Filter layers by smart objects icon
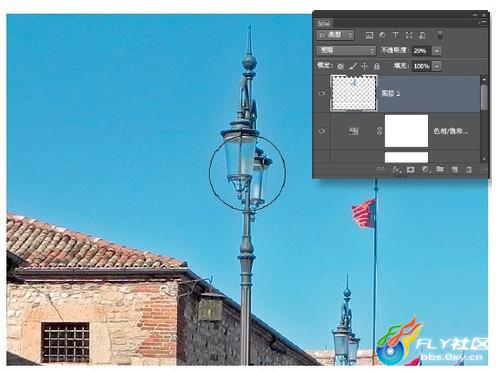This screenshot has width=500, height=373. [x=422, y=35]
